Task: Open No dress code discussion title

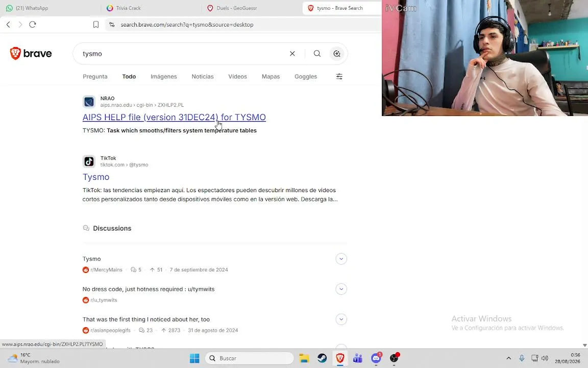Action: point(149,289)
